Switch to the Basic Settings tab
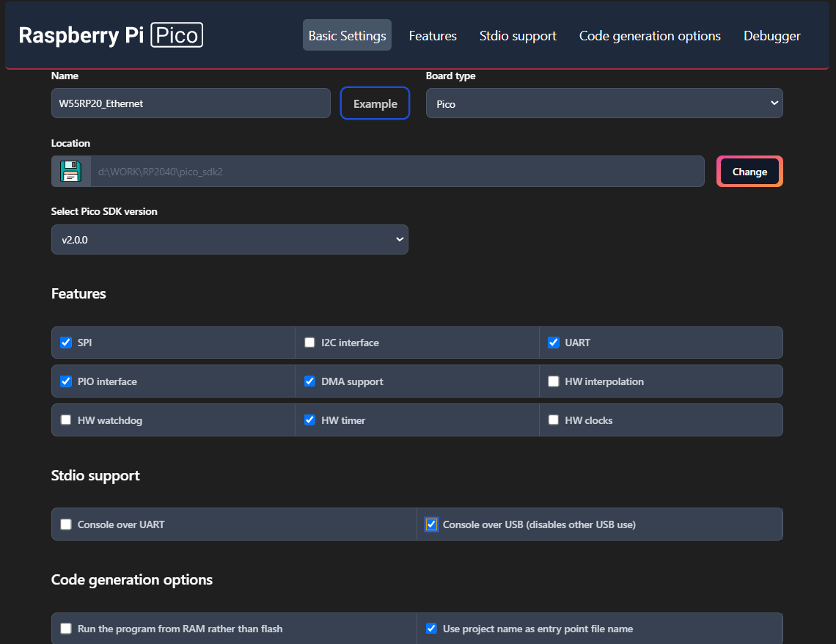Screen dimensions: 836x644 347,35
